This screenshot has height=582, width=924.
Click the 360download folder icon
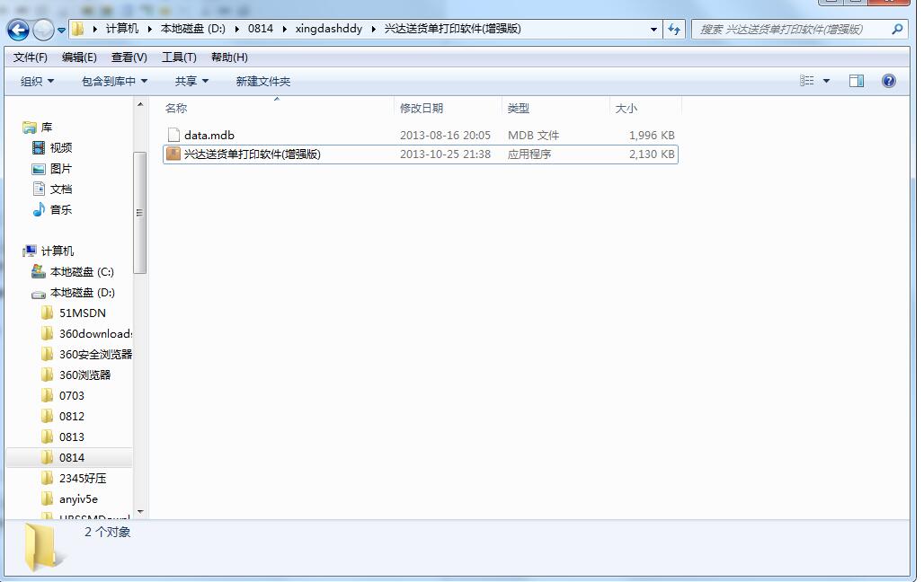point(48,333)
